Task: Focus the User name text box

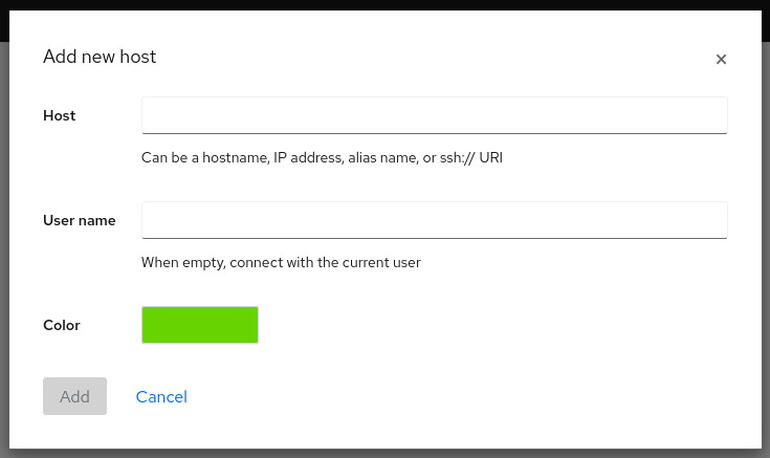Action: tap(434, 220)
